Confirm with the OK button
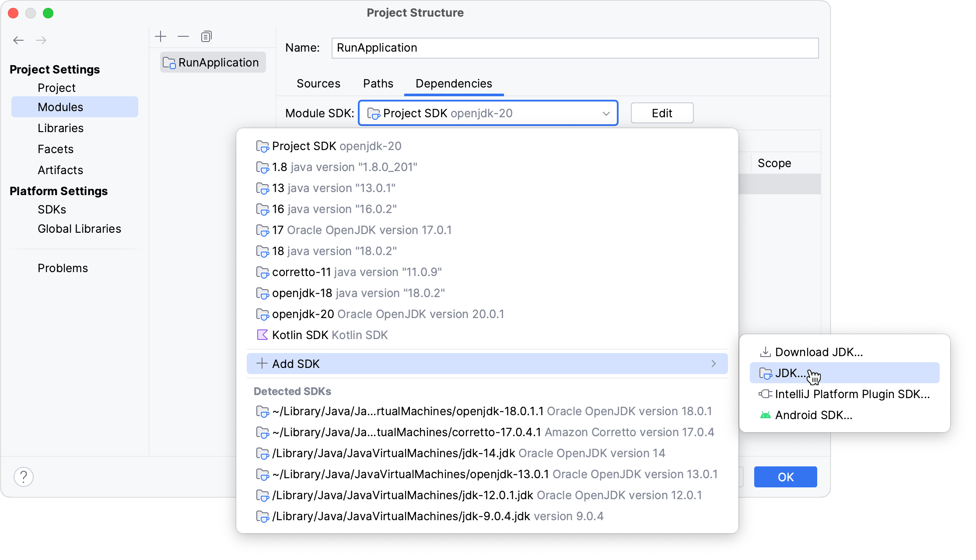 coord(785,477)
